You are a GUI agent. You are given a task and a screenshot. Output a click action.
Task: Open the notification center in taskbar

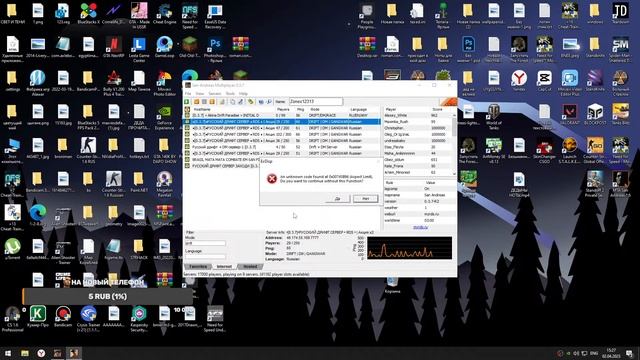pyautogui.click(x=629, y=353)
